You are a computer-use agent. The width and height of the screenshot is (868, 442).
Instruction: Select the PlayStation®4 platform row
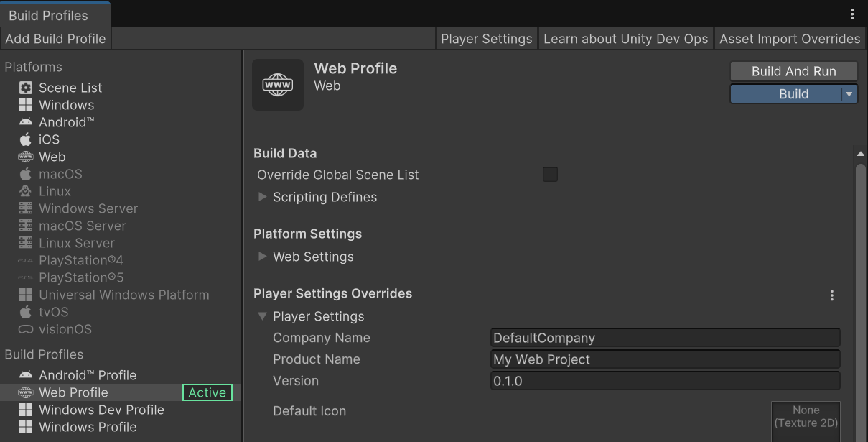click(x=121, y=260)
